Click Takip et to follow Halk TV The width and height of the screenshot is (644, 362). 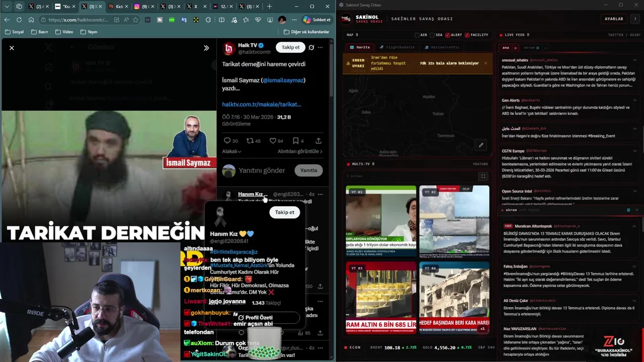[290, 47]
